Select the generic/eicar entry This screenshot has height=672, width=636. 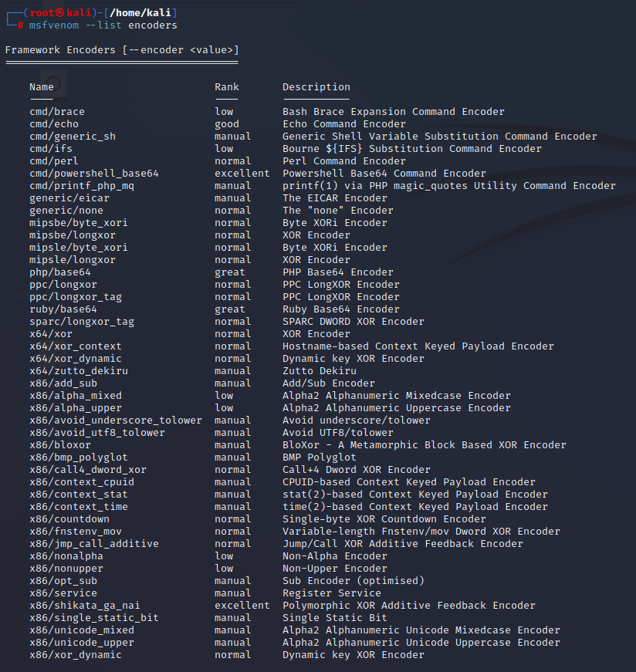69,198
